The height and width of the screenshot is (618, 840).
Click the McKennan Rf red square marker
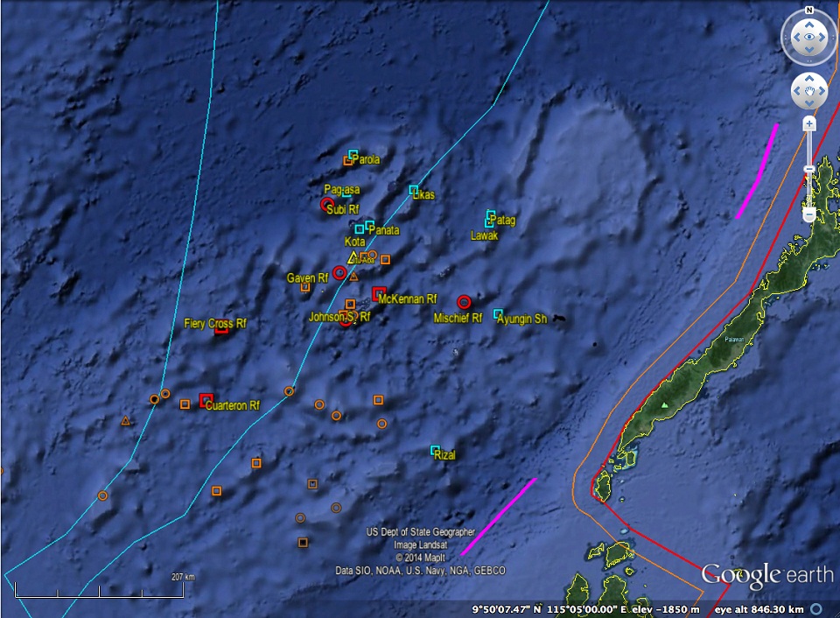click(379, 293)
